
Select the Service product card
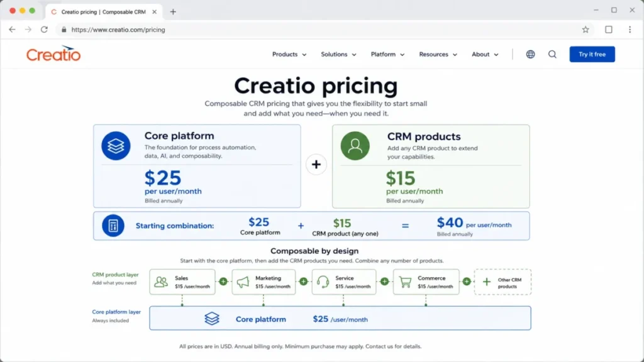point(344,282)
